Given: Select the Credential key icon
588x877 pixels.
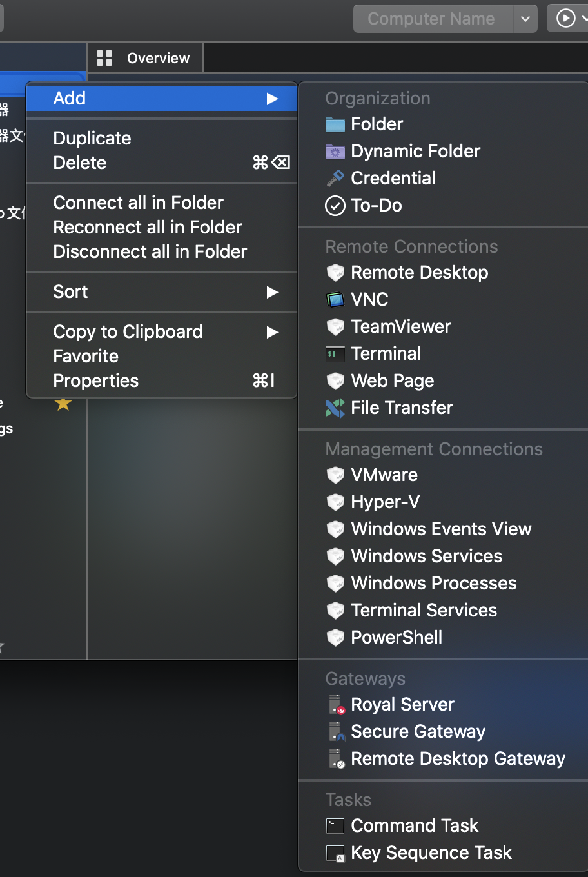Looking at the screenshot, I should (335, 178).
